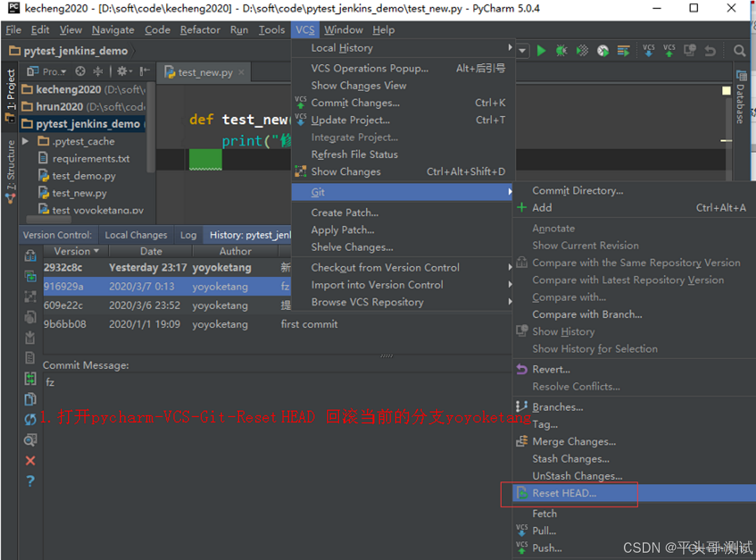Screen dimensions: 756x560
Task: Click the scroll from source target icon
Action: pyautogui.click(x=80, y=72)
